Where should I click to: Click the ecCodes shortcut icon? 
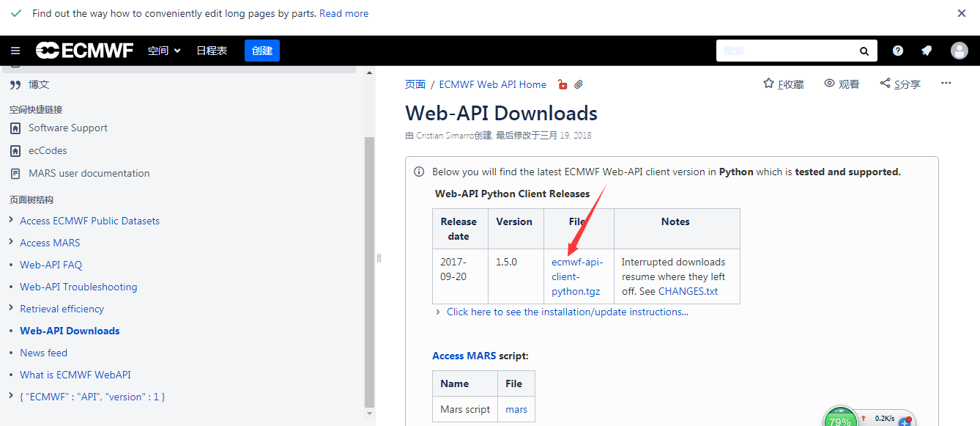[15, 151]
